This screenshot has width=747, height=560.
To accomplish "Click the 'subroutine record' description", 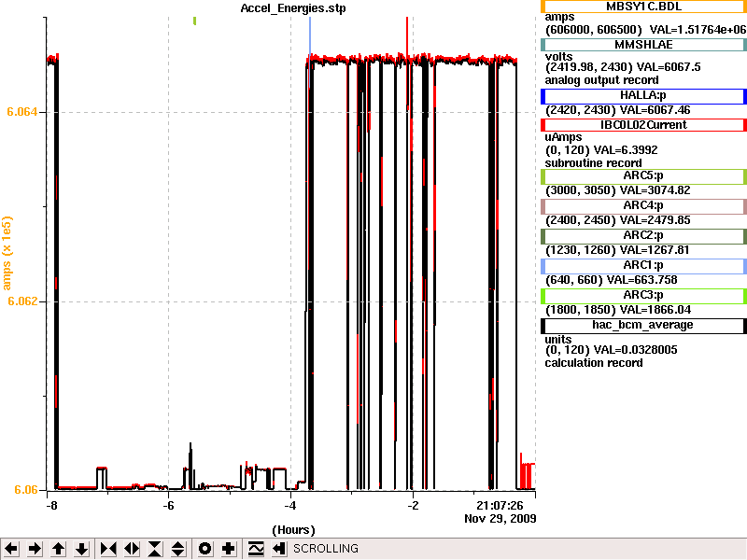I will pyautogui.click(x=593, y=163).
